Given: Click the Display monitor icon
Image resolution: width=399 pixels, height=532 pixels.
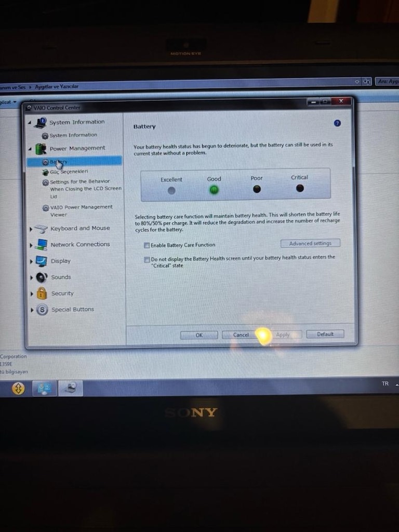Looking at the screenshot, I should point(42,261).
